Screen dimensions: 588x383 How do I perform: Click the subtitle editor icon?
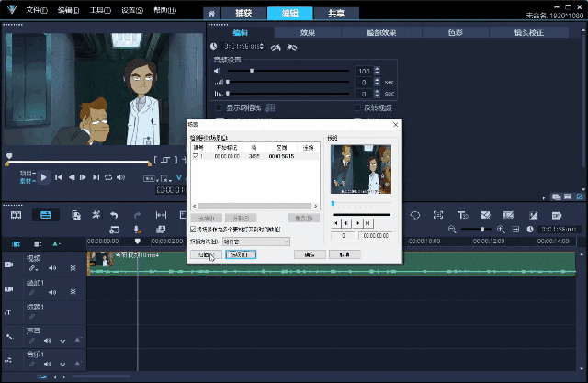557,216
